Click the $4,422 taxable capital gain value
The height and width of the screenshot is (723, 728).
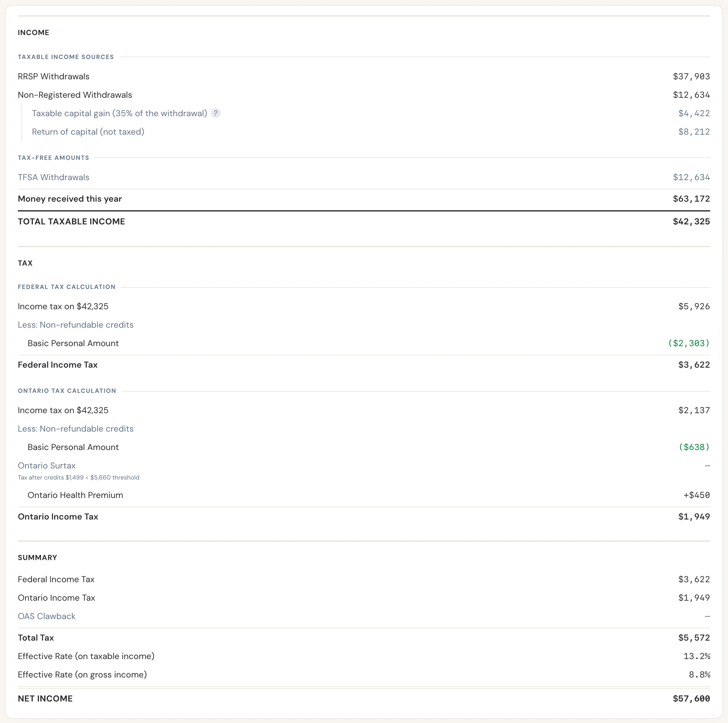694,113
